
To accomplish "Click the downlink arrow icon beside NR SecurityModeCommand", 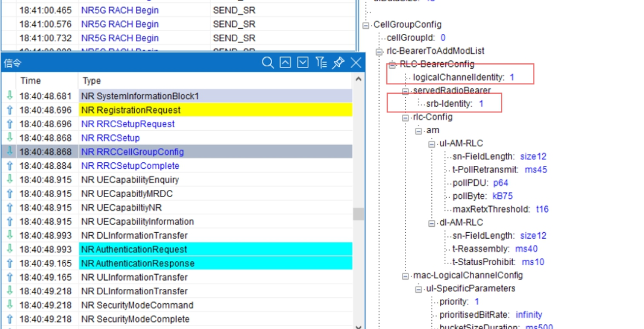I will [x=10, y=305].
